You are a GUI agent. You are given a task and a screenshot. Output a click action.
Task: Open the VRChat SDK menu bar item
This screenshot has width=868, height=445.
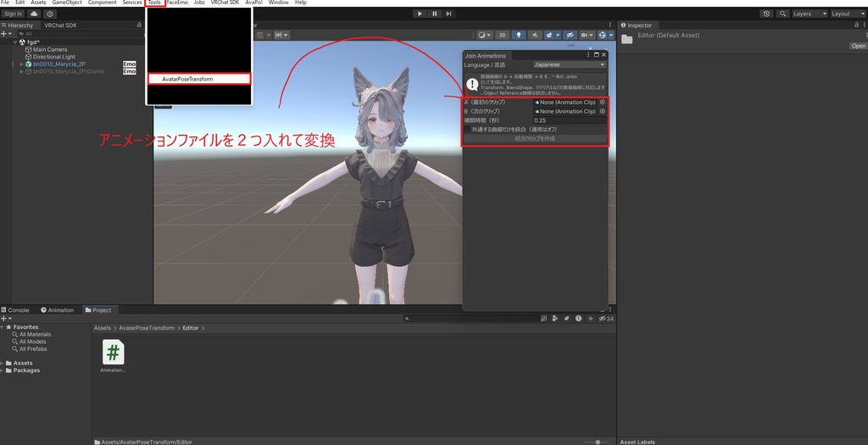(x=225, y=3)
